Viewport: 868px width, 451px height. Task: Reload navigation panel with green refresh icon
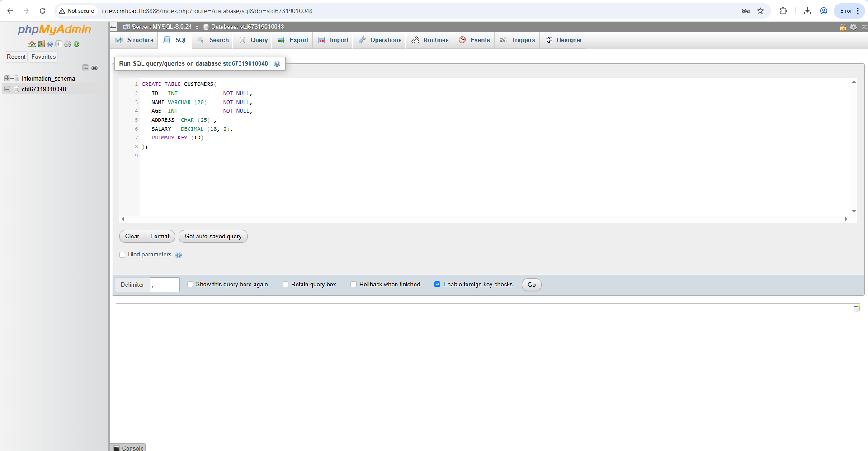76,44
